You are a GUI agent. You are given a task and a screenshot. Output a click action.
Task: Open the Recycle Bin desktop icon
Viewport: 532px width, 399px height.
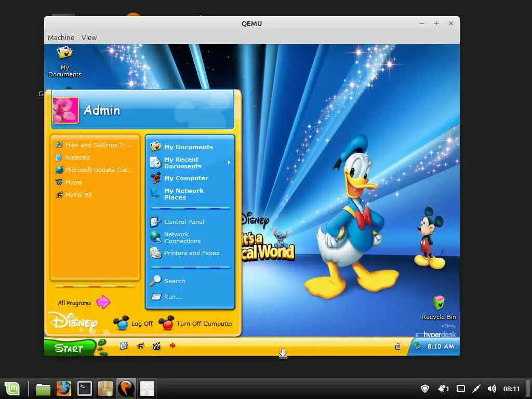point(438,308)
